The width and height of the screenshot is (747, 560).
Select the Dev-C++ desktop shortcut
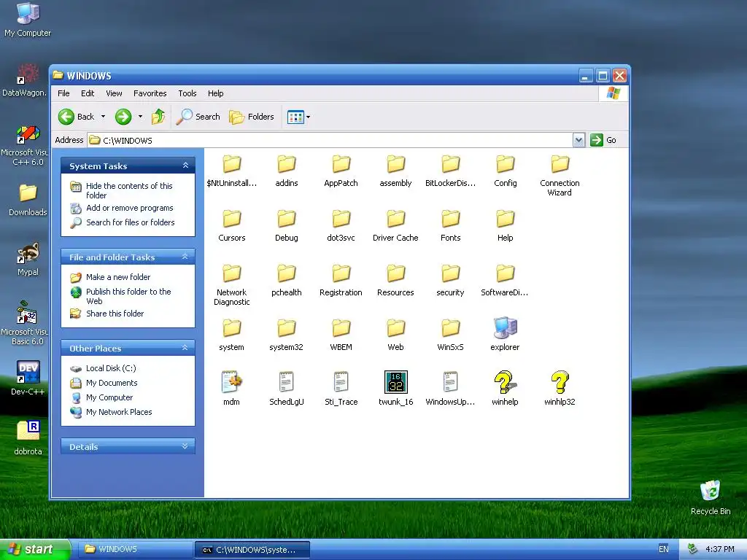pyautogui.click(x=28, y=378)
